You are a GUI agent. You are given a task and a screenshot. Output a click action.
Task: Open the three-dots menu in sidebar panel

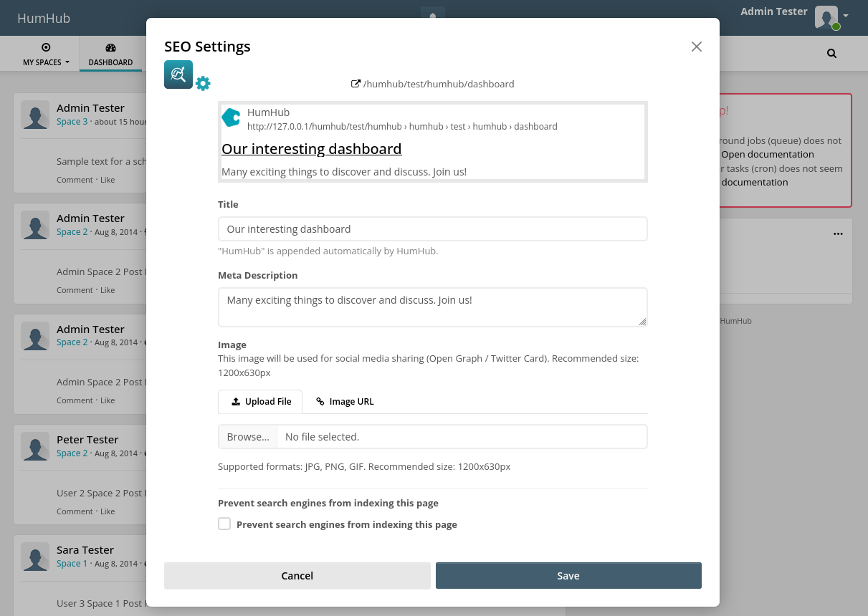838,234
